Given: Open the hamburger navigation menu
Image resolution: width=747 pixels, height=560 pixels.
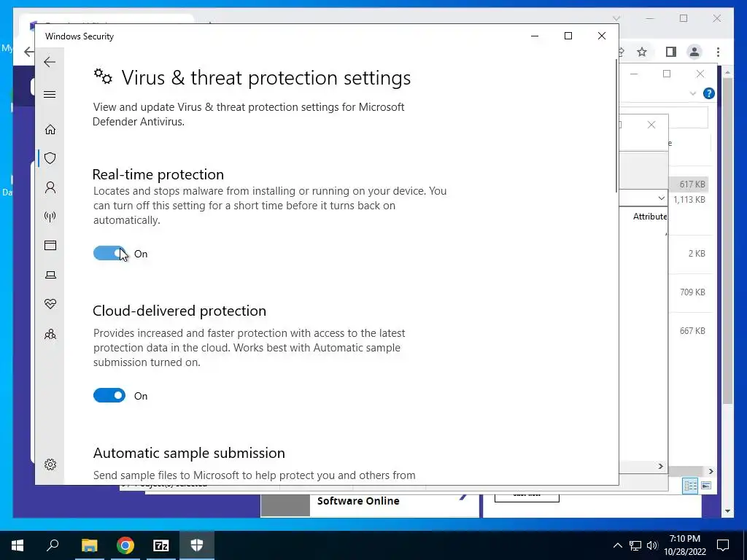Looking at the screenshot, I should pos(50,94).
